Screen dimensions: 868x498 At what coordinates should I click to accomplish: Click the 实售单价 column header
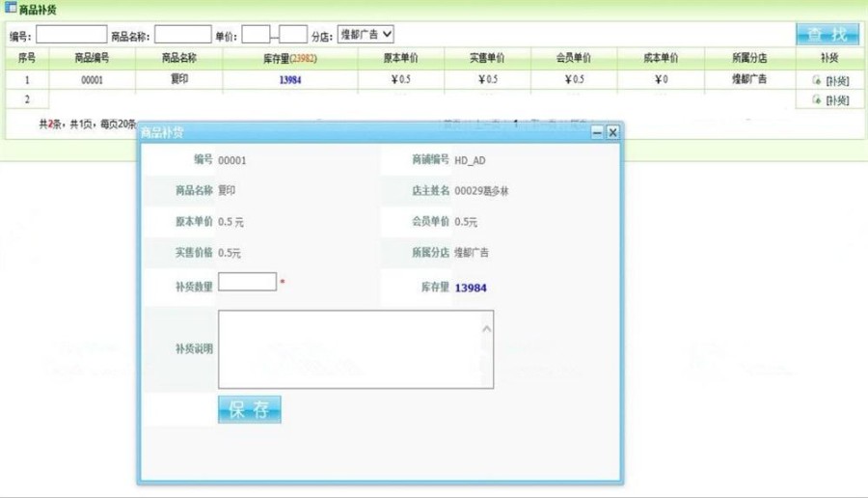coord(487,58)
